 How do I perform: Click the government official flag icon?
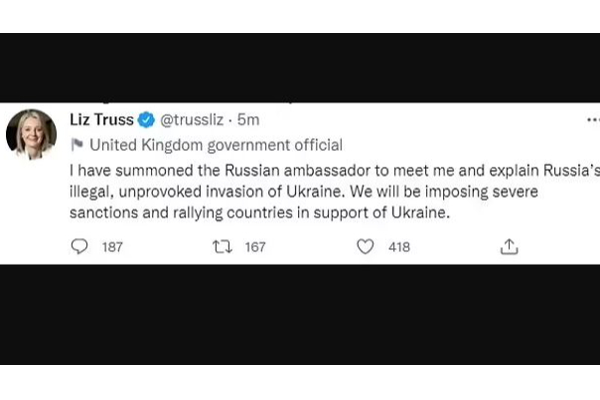click(x=77, y=145)
